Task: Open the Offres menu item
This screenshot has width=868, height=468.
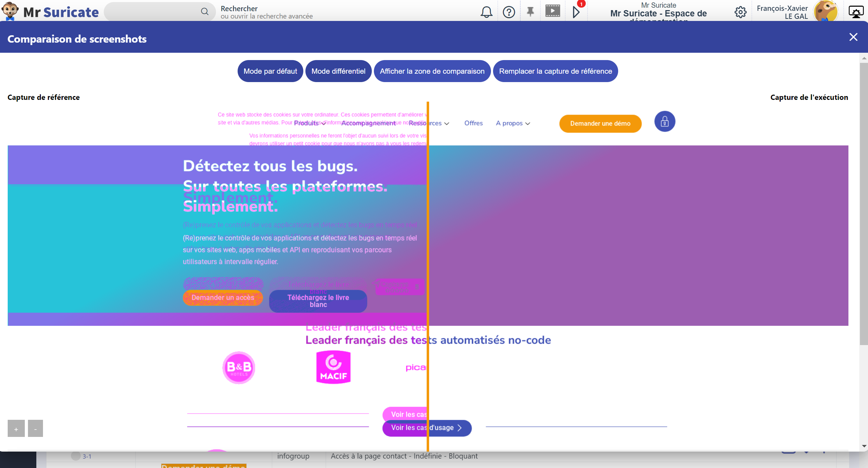Action: (473, 123)
